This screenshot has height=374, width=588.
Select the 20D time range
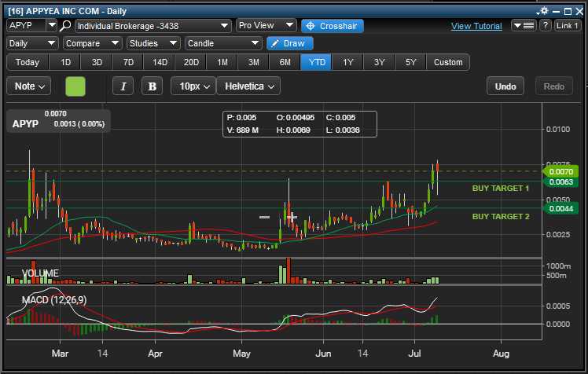191,62
